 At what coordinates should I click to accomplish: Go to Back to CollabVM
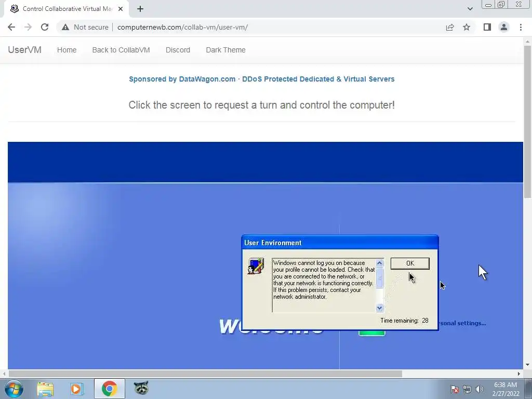(121, 50)
